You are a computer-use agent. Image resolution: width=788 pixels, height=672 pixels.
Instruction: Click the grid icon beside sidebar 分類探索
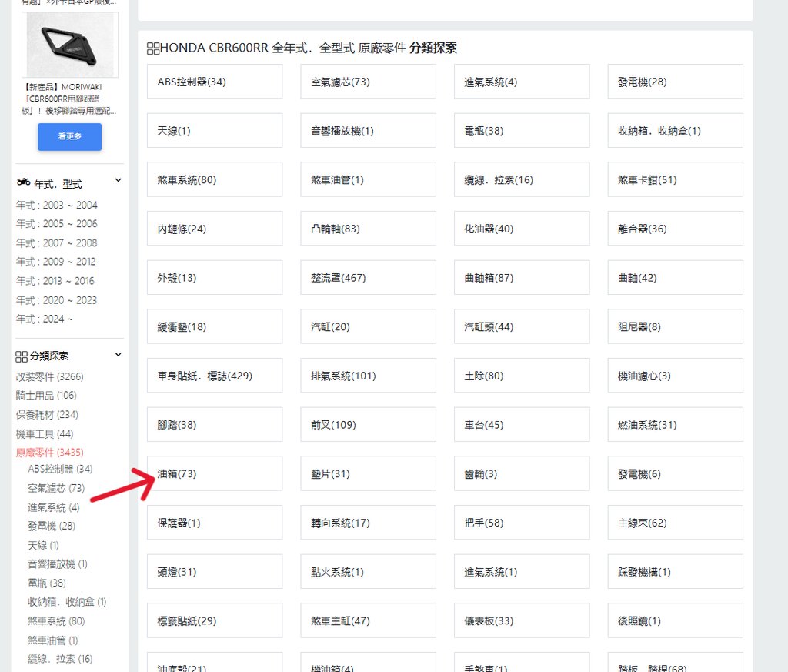point(21,356)
